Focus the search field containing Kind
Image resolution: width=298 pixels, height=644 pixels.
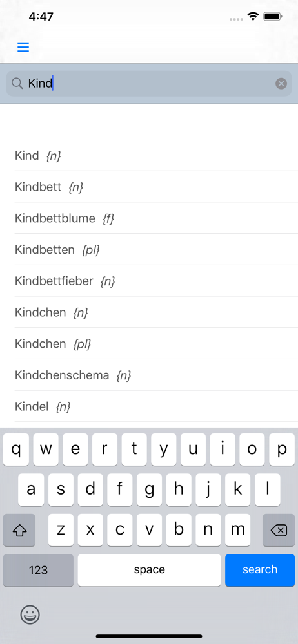pyautogui.click(x=149, y=84)
